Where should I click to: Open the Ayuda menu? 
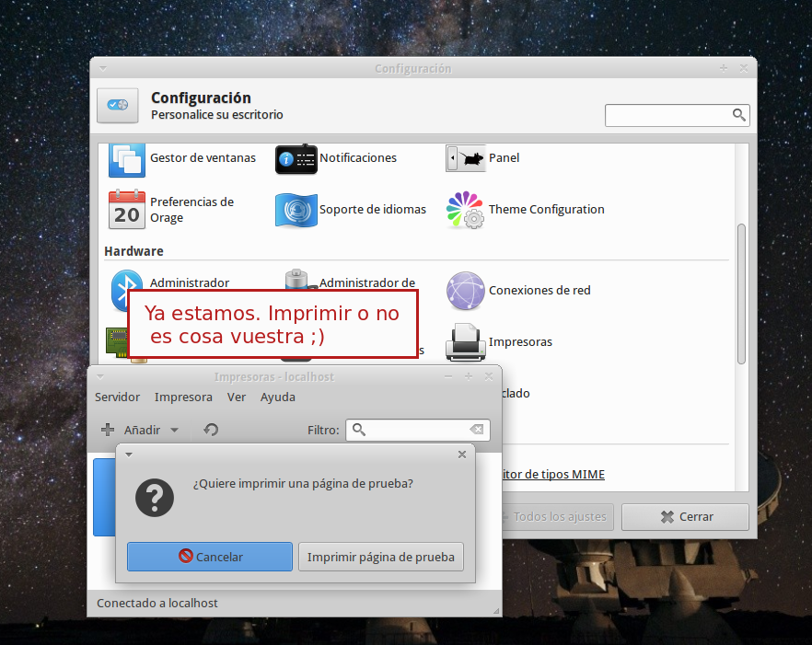coord(278,397)
